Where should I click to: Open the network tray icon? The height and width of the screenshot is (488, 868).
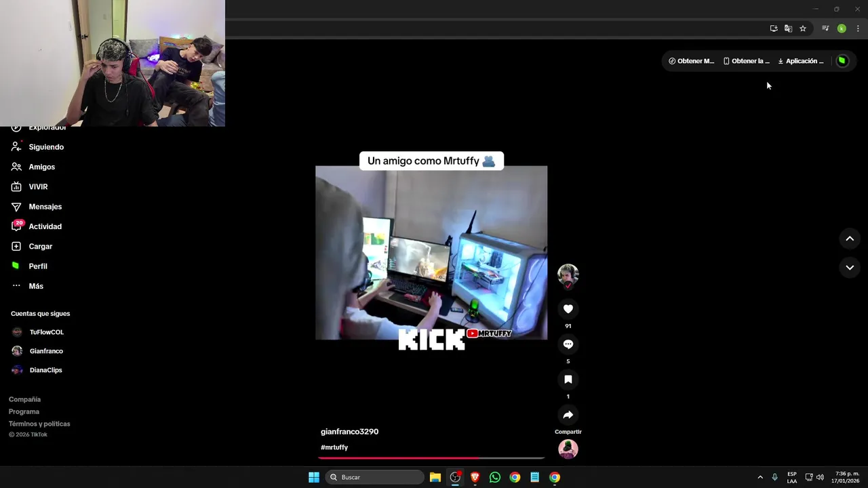pyautogui.click(x=809, y=477)
